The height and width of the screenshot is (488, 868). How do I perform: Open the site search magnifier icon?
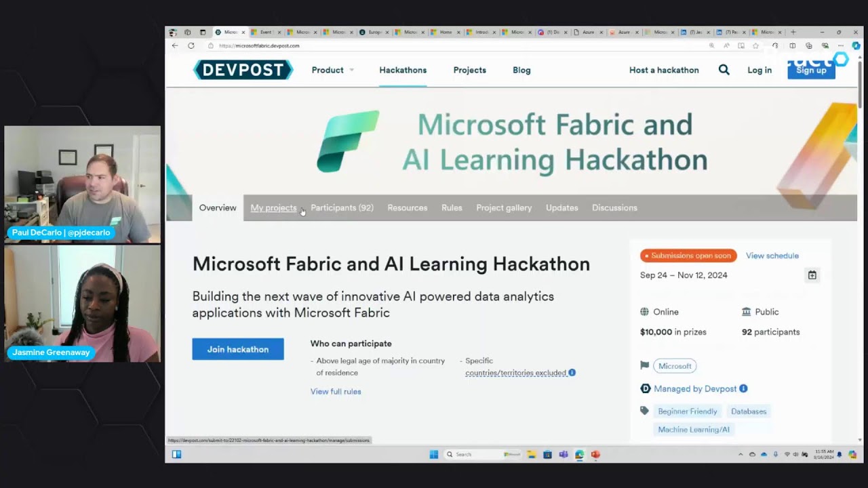[x=724, y=70]
